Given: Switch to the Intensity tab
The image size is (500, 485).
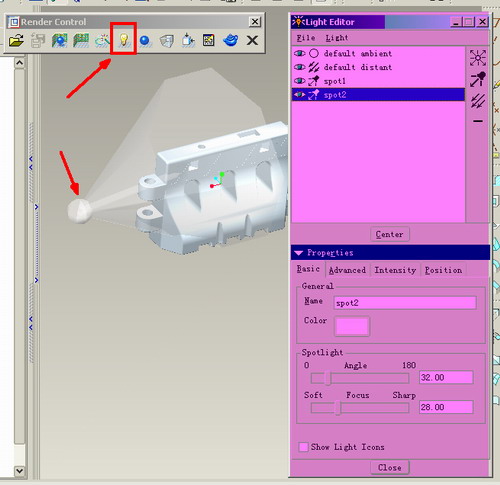Looking at the screenshot, I should pyautogui.click(x=395, y=270).
